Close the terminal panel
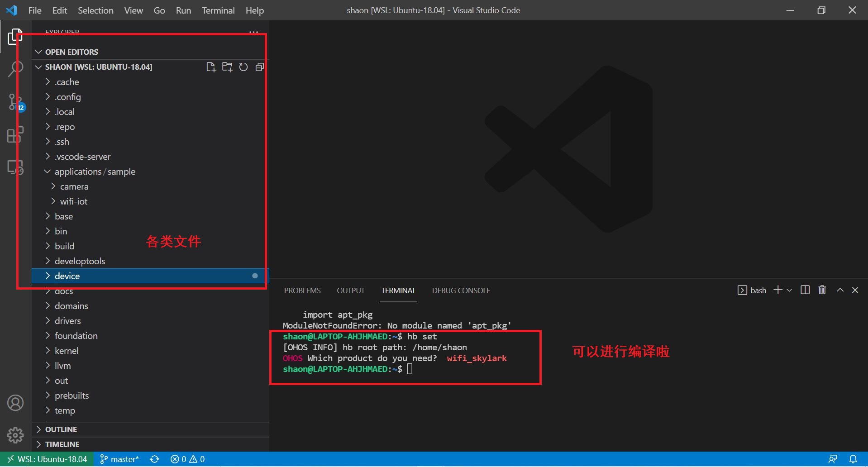This screenshot has height=467, width=868. 855,290
